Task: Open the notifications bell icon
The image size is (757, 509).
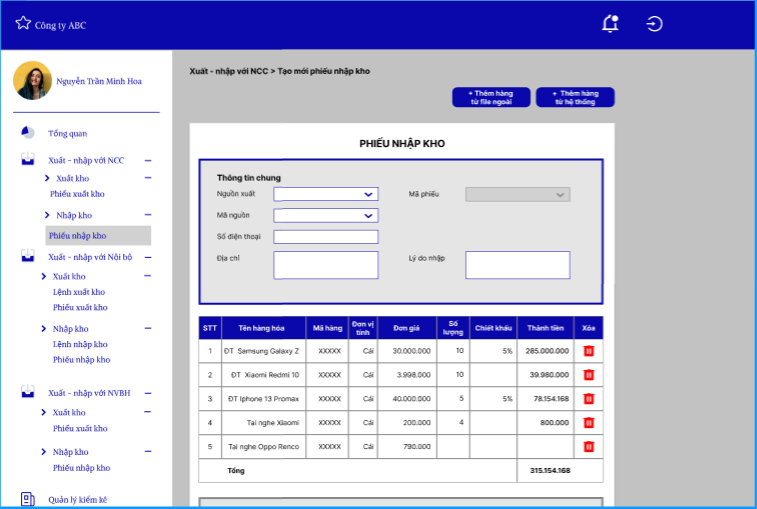Action: [x=610, y=24]
